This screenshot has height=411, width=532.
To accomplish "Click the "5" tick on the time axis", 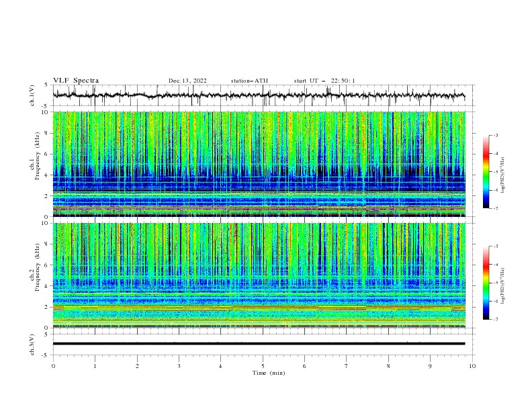I will point(263,366).
